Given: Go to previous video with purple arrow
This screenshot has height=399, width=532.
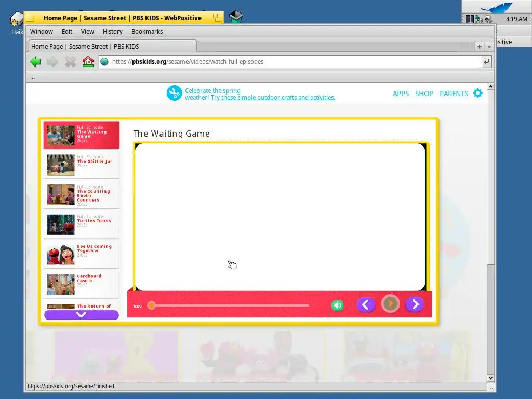Looking at the screenshot, I should pos(366,304).
